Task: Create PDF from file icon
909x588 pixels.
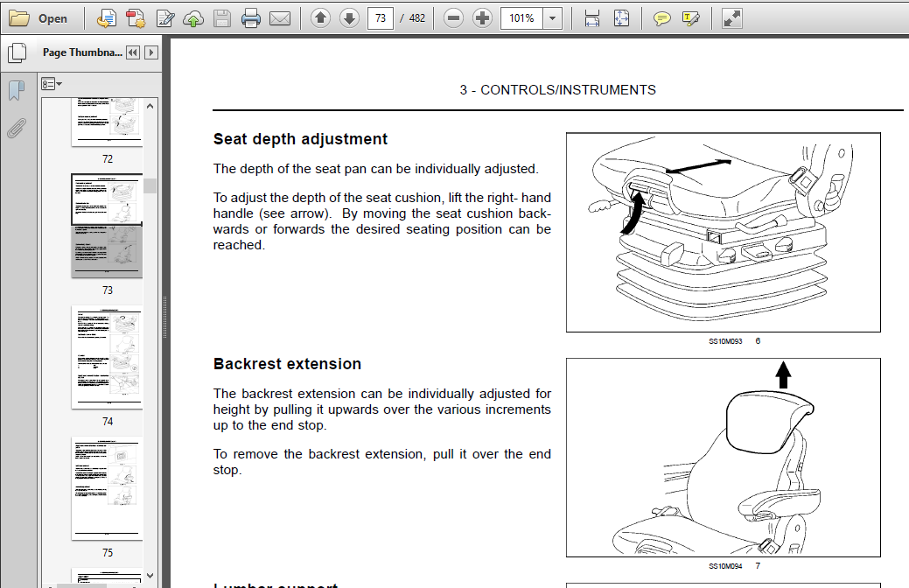Action: [106, 18]
